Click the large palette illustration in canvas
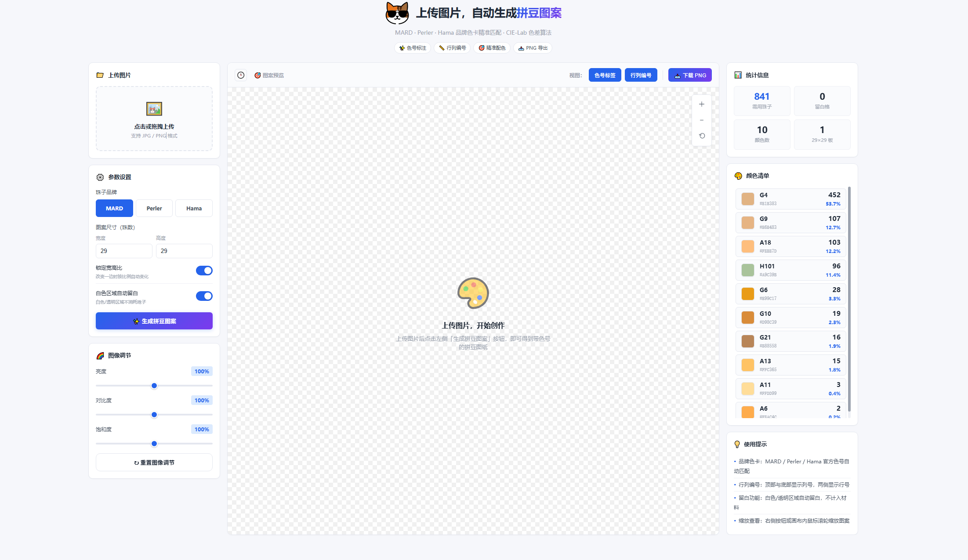The image size is (968, 560). click(473, 293)
